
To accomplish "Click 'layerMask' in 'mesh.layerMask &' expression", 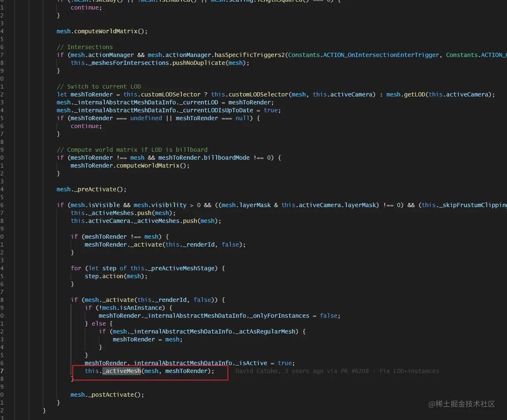I will [x=255, y=205].
